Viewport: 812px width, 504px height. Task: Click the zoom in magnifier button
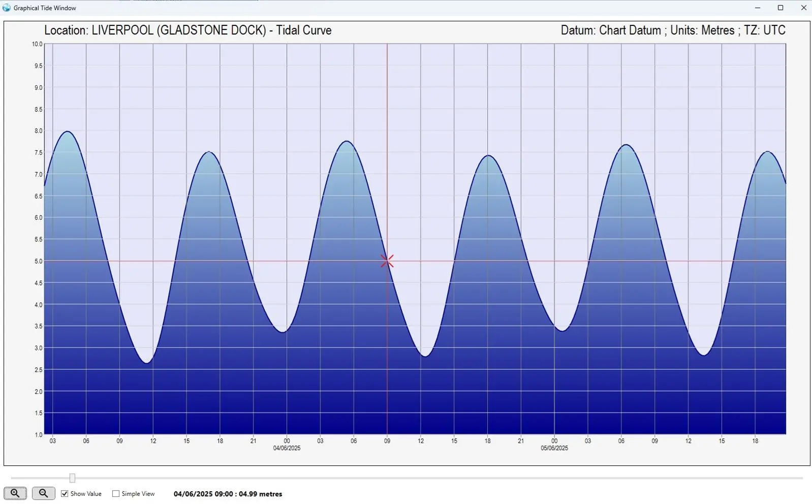pyautogui.click(x=15, y=493)
